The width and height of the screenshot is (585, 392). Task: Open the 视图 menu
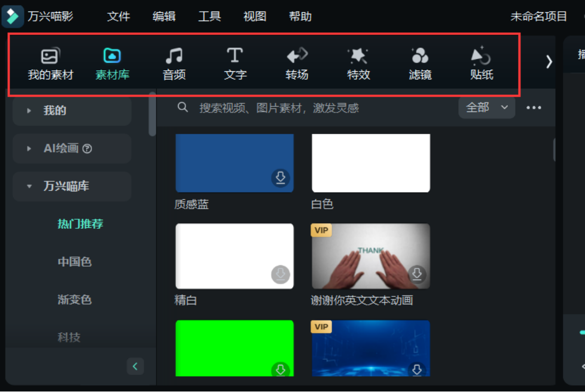point(254,16)
